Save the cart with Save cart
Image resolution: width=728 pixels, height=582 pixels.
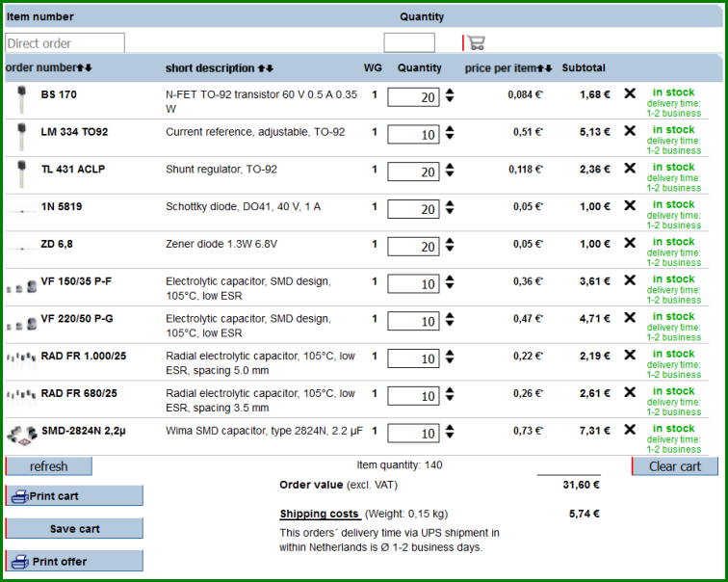point(74,529)
